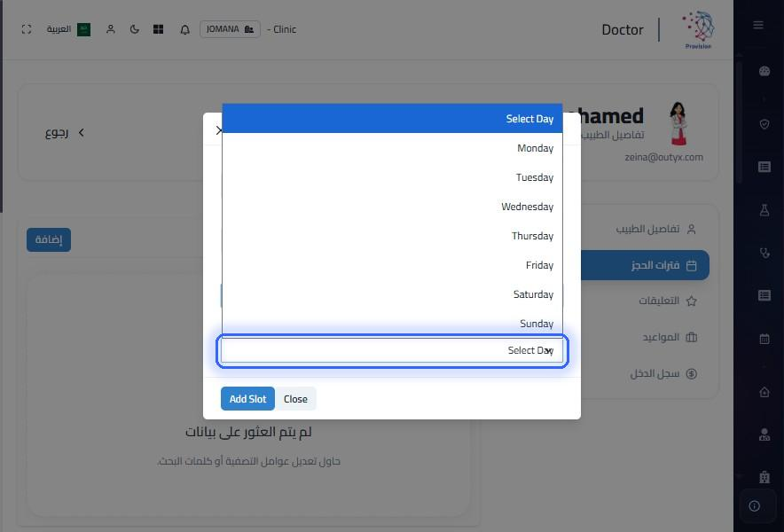The height and width of the screenshot is (532, 784).
Task: Open the calendar icon in sidebar
Action: (764, 339)
